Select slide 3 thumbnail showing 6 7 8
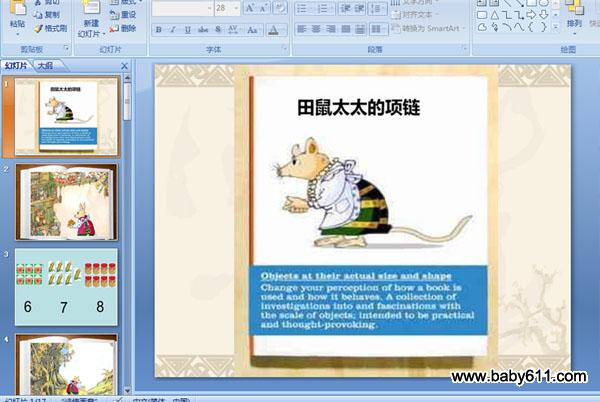Image resolution: width=600 pixels, height=402 pixels. tap(66, 287)
